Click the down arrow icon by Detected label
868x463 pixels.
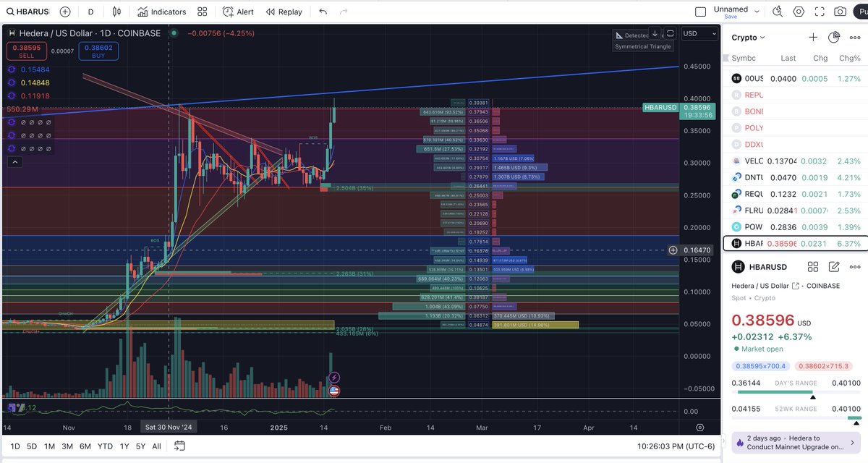[655, 33]
